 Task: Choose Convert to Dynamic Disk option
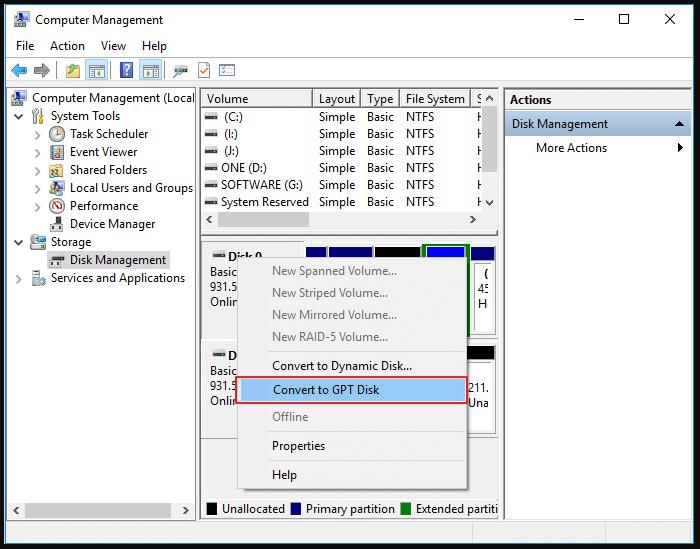[x=341, y=366]
